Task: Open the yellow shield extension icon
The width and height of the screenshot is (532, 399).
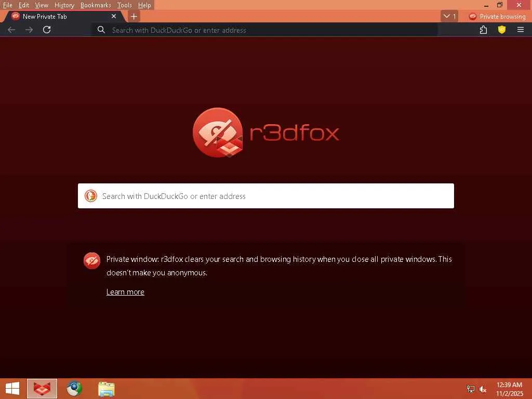Action: tap(502, 30)
